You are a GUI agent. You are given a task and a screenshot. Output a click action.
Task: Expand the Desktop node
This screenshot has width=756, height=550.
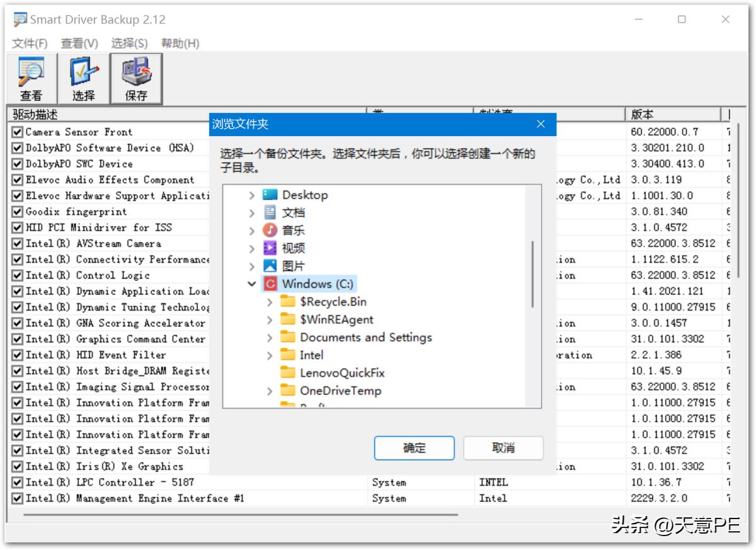tap(252, 195)
